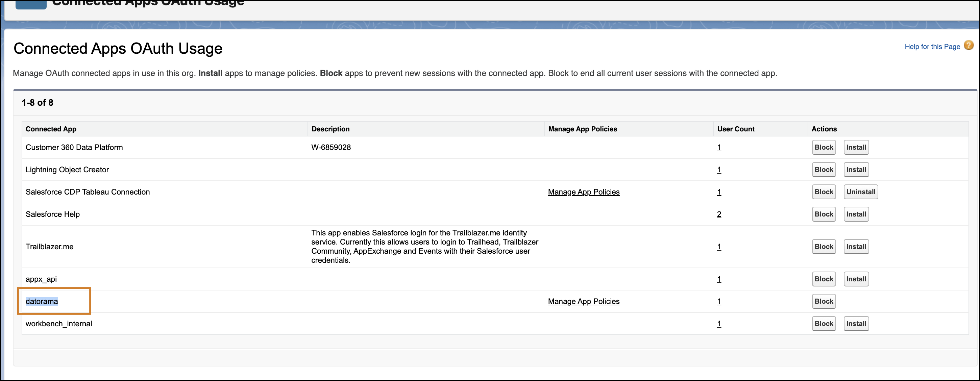This screenshot has height=381, width=980.
Task: Open user count for appx_api
Action: [719, 279]
